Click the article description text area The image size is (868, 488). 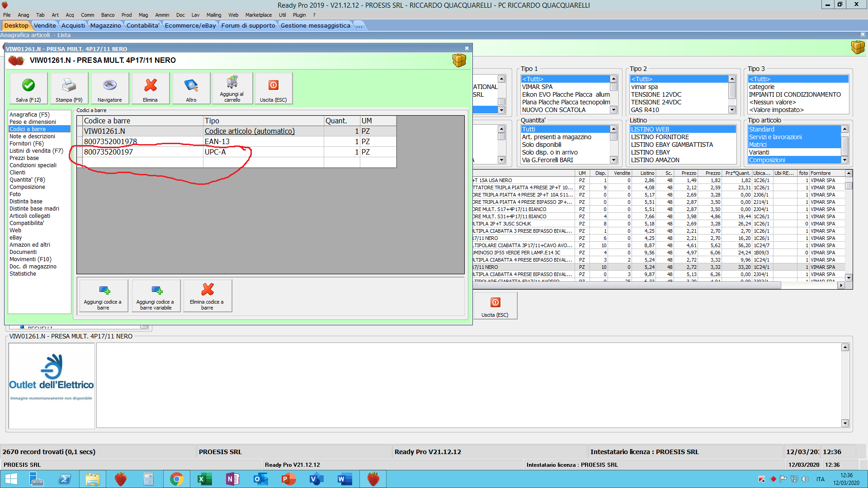[x=468, y=385]
